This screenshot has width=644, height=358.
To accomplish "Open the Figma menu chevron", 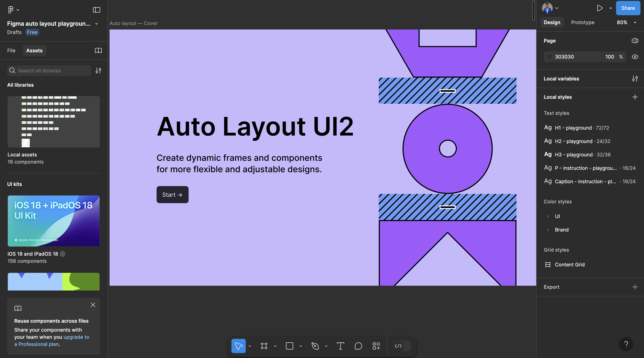I will click(x=18, y=10).
